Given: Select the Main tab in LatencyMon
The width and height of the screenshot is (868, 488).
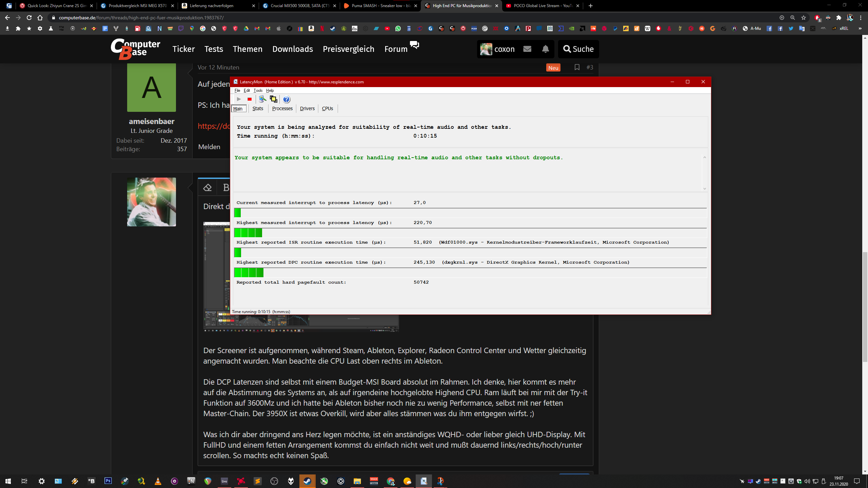Looking at the screenshot, I should [238, 109].
